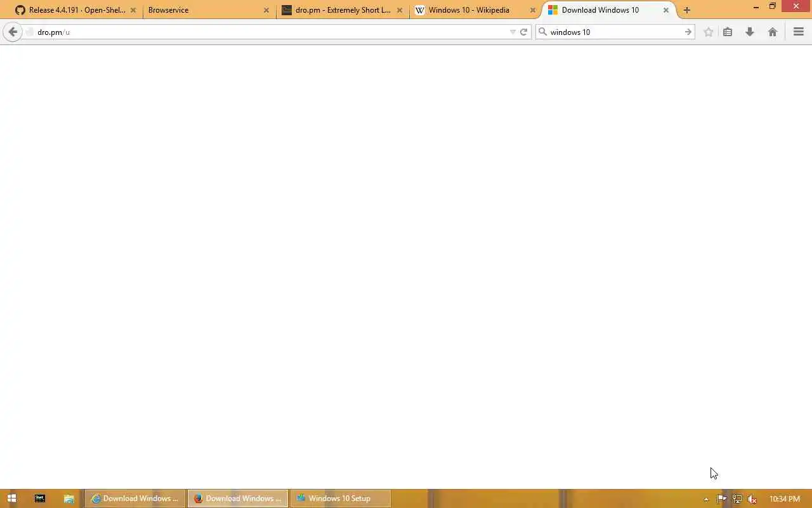
Task: Click the clock showing 10:34 PM
Action: 785,499
